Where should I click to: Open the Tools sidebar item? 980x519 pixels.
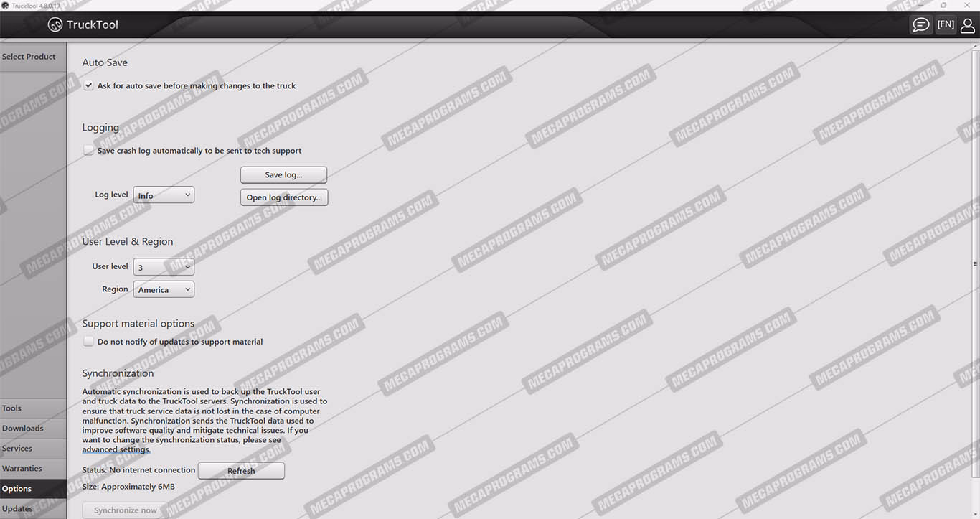(33, 408)
